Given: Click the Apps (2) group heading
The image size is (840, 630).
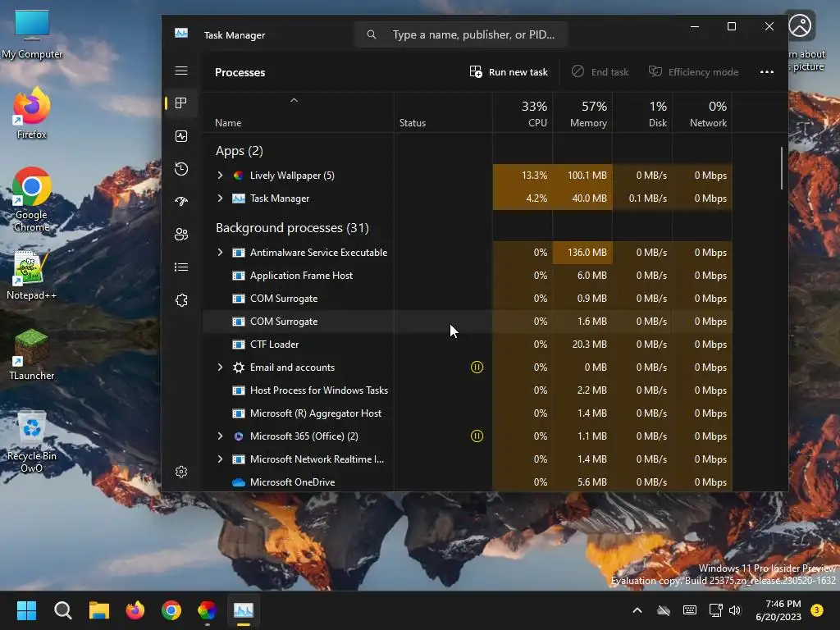Looking at the screenshot, I should click(x=239, y=151).
